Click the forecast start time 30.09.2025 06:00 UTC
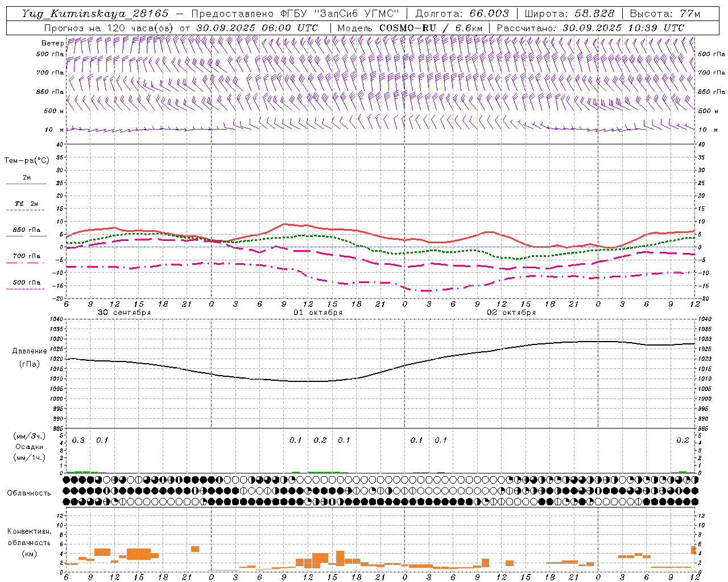The width and height of the screenshot is (728, 582). pos(257,28)
